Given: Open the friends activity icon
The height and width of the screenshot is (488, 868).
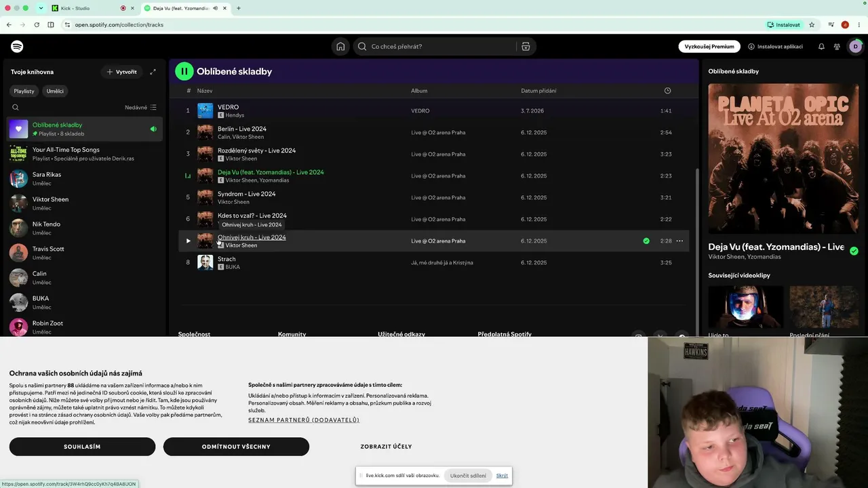Looking at the screenshot, I should pyautogui.click(x=837, y=47).
